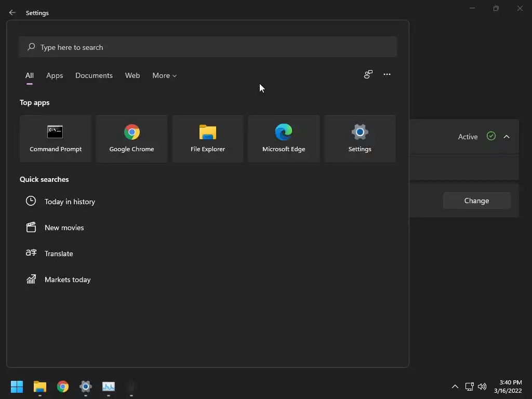This screenshot has width=532, height=399.
Task: Run the Markets today quick search
Action: tap(68, 280)
